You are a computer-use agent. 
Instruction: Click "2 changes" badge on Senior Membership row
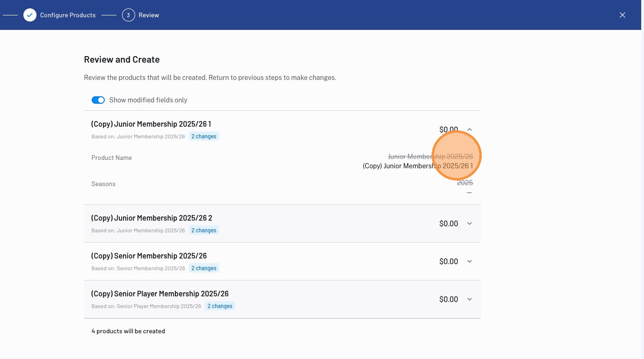[204, 268]
